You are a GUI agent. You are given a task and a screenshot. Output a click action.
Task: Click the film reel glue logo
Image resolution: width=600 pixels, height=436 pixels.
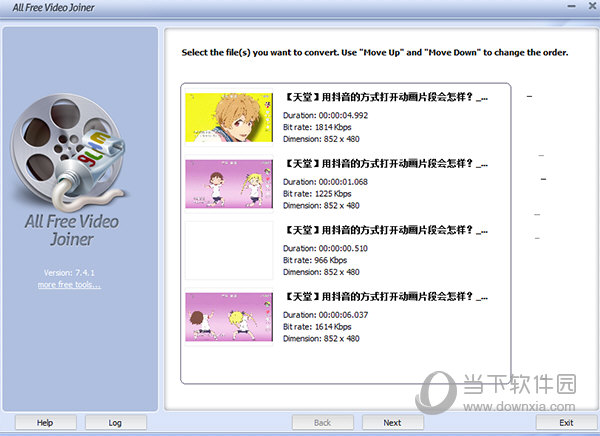pyautogui.click(x=70, y=153)
